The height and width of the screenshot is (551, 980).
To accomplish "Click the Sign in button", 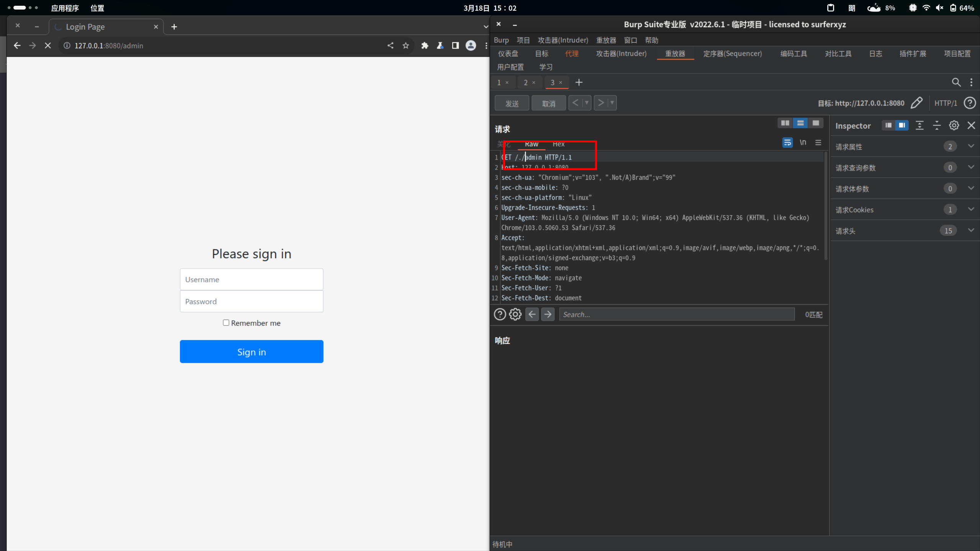I will tap(252, 352).
